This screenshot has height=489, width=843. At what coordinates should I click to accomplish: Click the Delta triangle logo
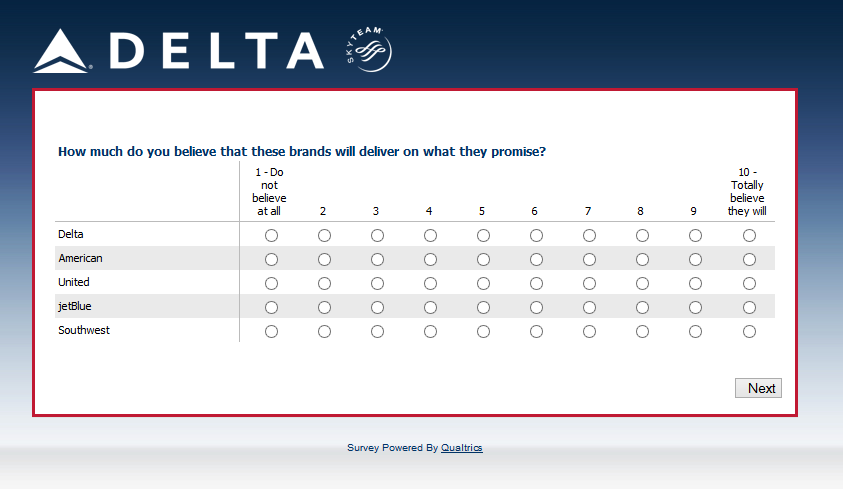coord(61,52)
